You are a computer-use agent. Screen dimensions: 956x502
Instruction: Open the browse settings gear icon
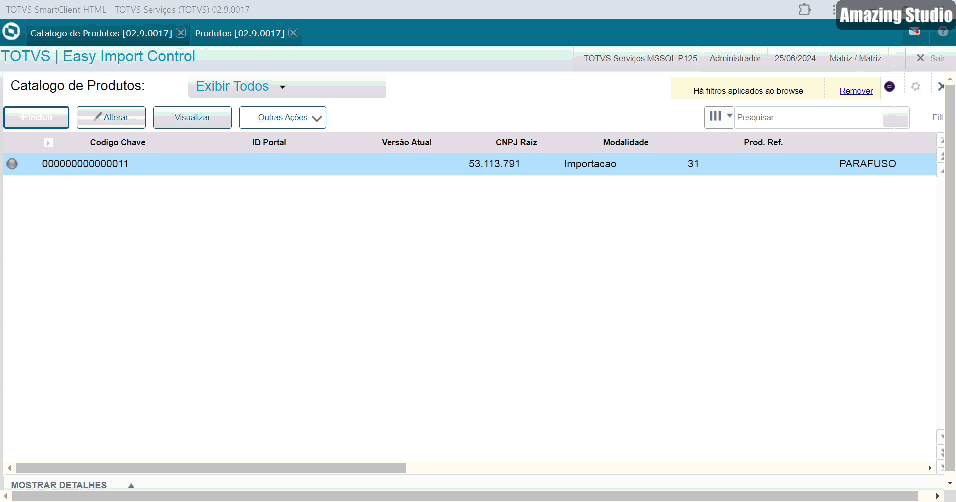pyautogui.click(x=915, y=87)
